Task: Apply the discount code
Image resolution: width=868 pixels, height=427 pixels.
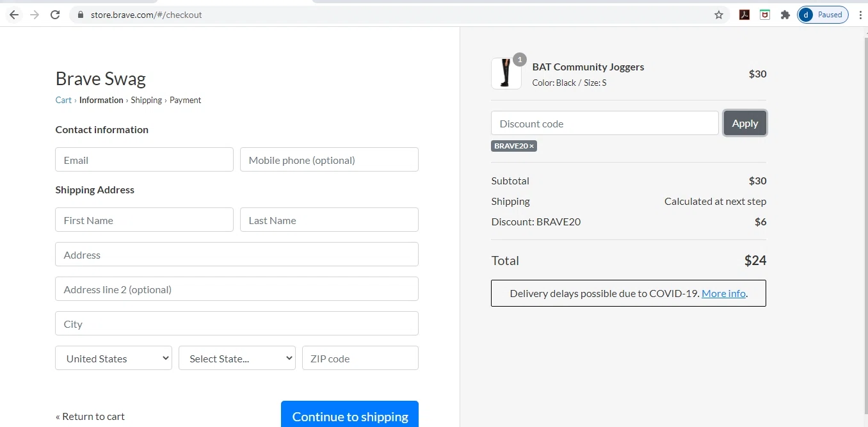Action: [745, 123]
